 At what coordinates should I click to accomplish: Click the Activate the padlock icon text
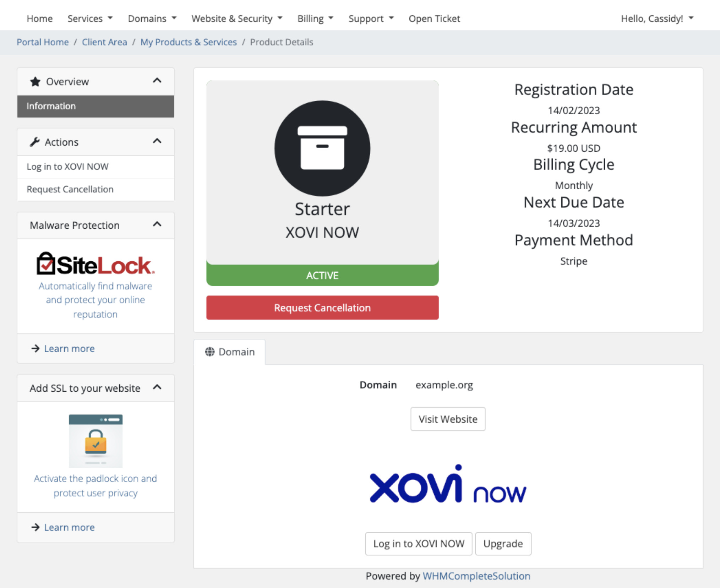96,485
